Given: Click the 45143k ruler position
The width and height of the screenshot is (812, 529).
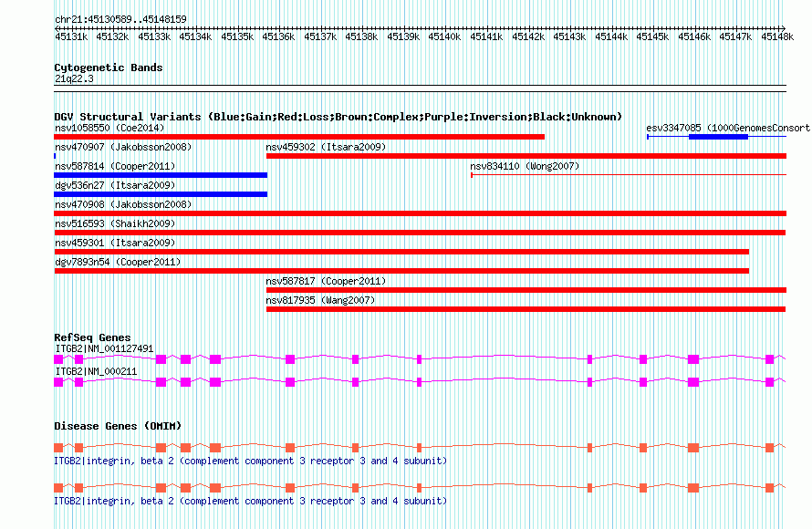Looking at the screenshot, I should (569, 36).
